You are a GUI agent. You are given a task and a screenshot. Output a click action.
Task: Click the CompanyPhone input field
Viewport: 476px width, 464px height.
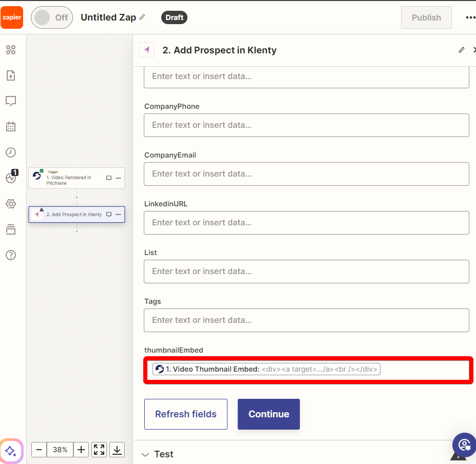tap(307, 125)
